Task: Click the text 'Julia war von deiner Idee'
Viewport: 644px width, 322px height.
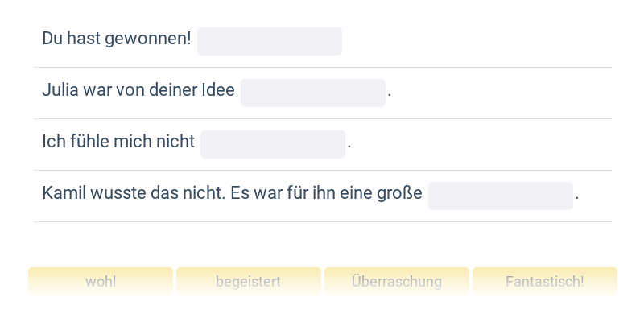Action: click(x=138, y=90)
